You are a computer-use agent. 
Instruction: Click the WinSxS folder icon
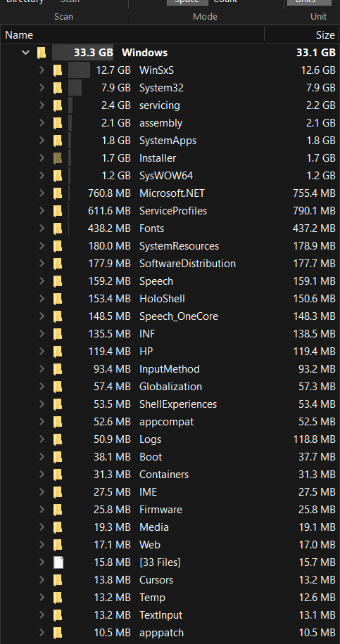point(58,70)
